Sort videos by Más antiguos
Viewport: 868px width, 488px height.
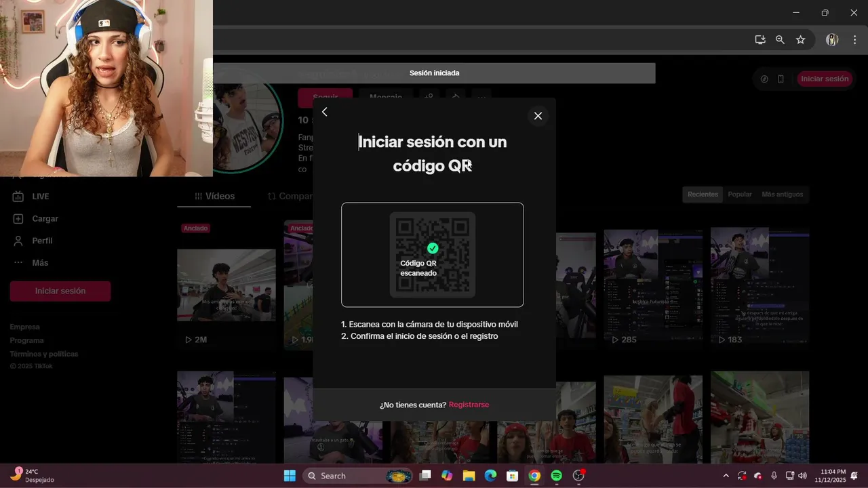[x=782, y=195]
